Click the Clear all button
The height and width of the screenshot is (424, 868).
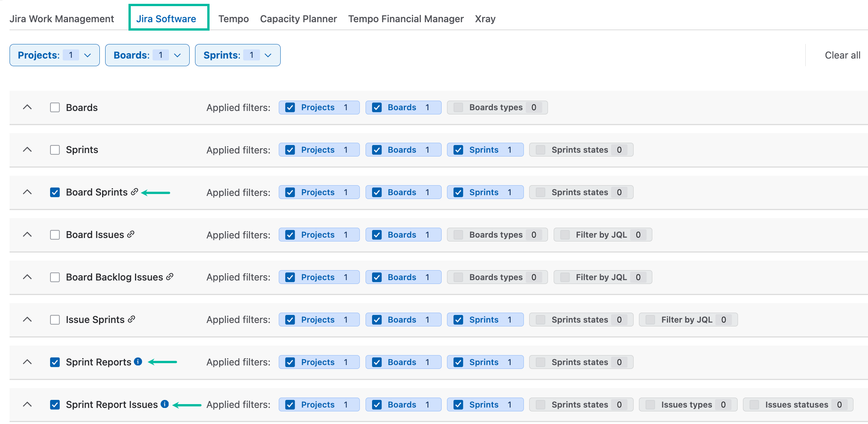pyautogui.click(x=842, y=55)
